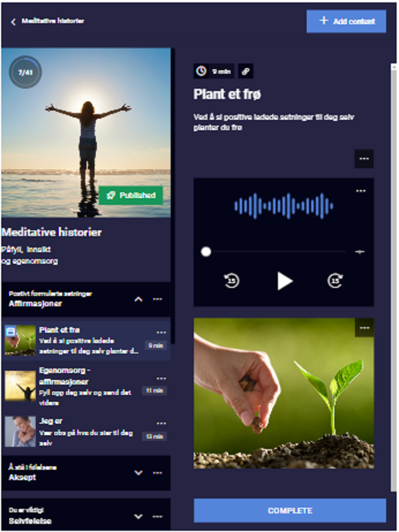This screenshot has height=532, width=399.
Task: Open the three-dot menu inside the audio player
Action: (361, 191)
